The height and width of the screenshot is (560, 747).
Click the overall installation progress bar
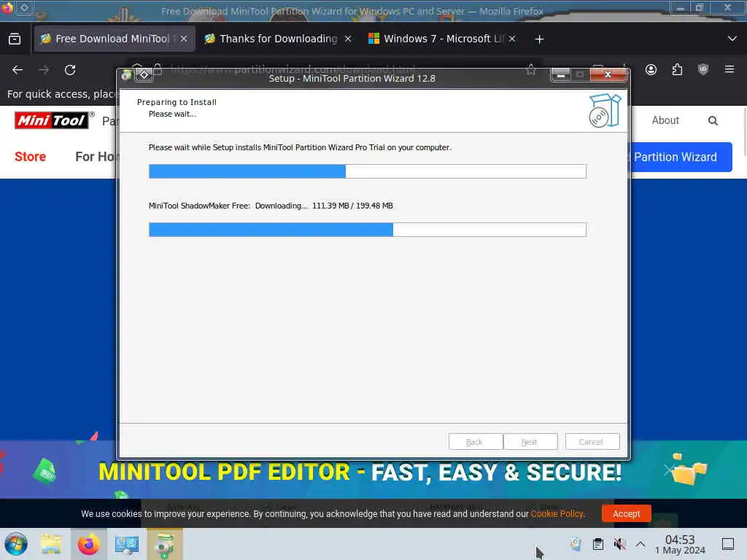click(368, 171)
